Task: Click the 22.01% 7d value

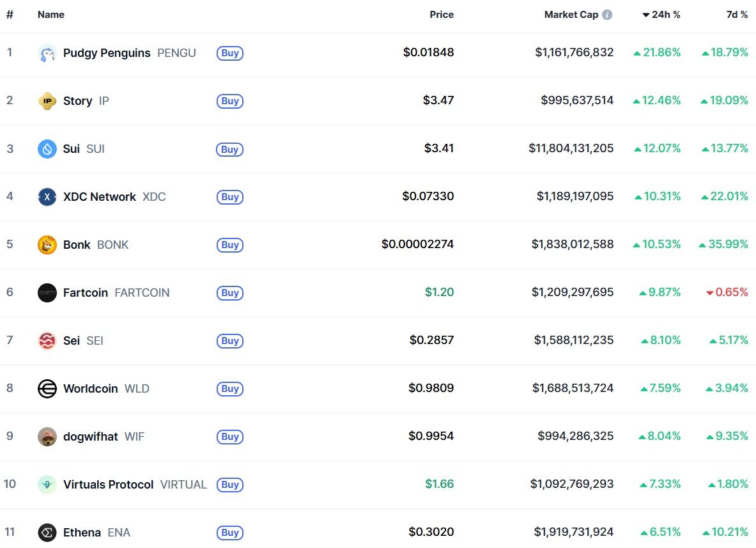Action: 725,196
